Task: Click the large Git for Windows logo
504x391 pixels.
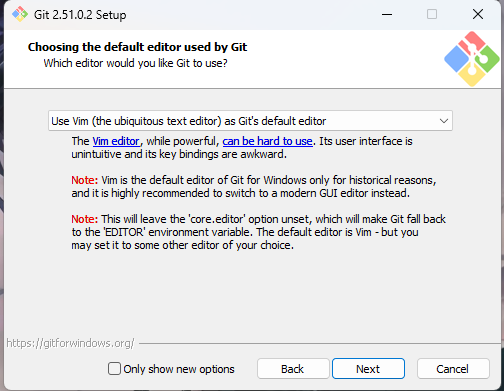Action: tap(472, 59)
